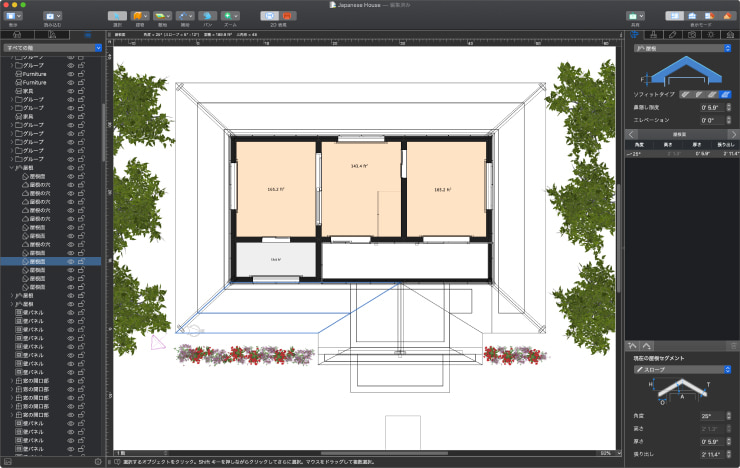This screenshot has height=468, width=740.
Task: Select second soffit type option
Action: point(699,94)
